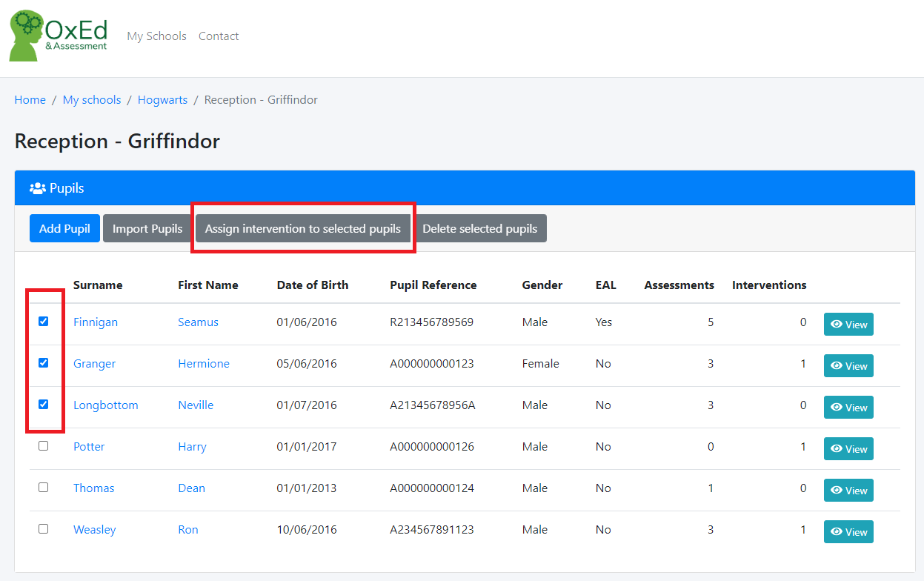Viewport: 924px width, 581px height.
Task: Click the eye View button for Weasley
Action: [x=848, y=532]
